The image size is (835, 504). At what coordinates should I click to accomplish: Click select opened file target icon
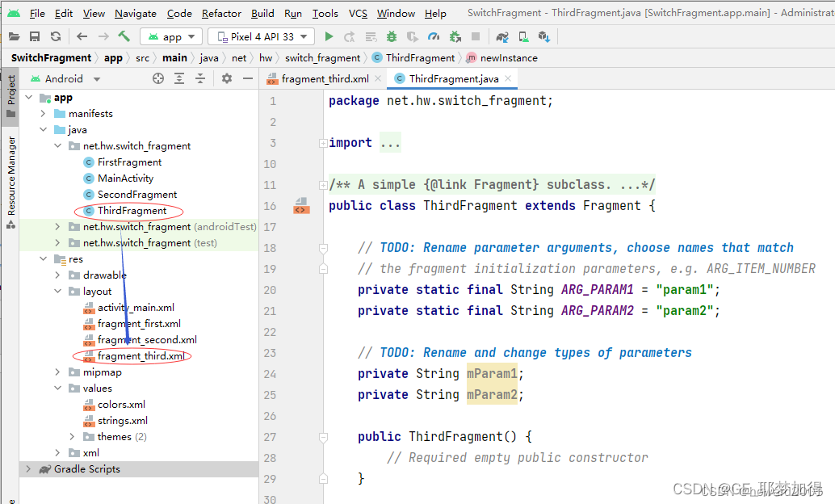(158, 78)
